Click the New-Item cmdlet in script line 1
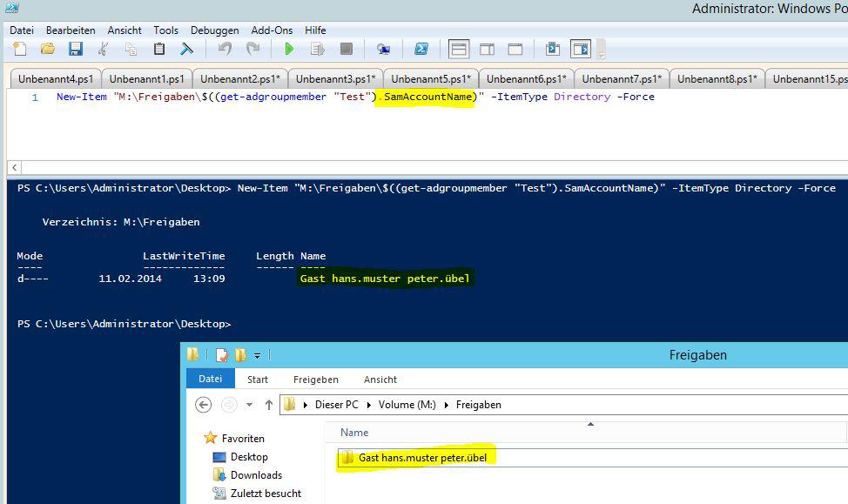 click(x=82, y=97)
